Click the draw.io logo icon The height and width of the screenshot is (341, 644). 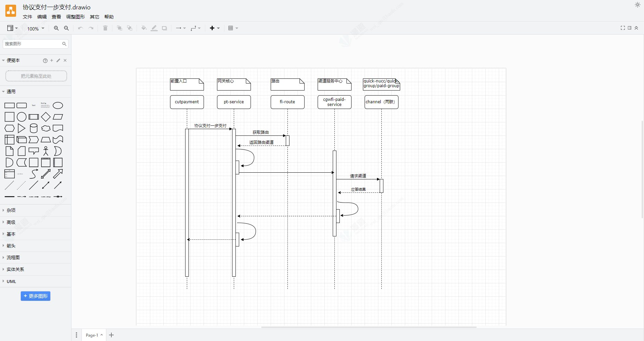pos(11,11)
